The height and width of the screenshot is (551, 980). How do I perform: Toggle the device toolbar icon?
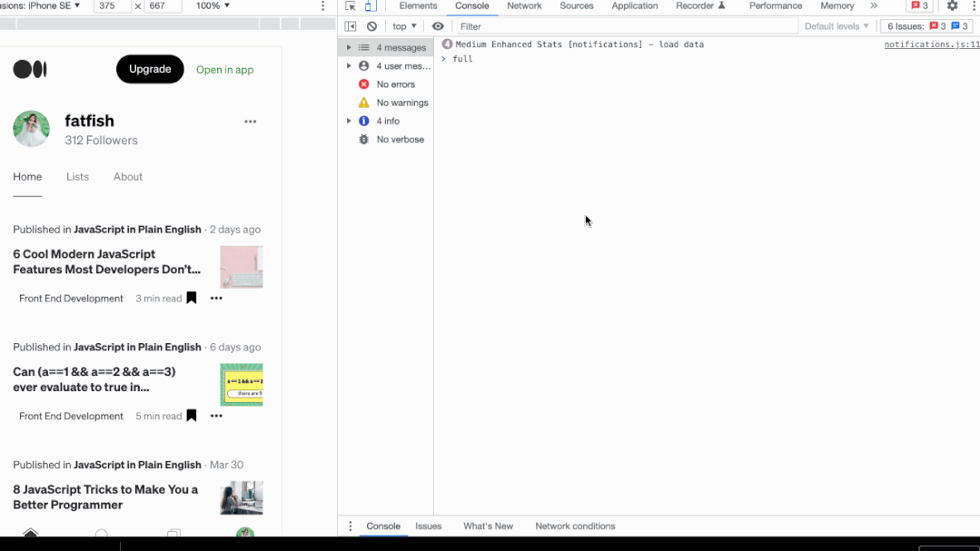pyautogui.click(x=371, y=6)
